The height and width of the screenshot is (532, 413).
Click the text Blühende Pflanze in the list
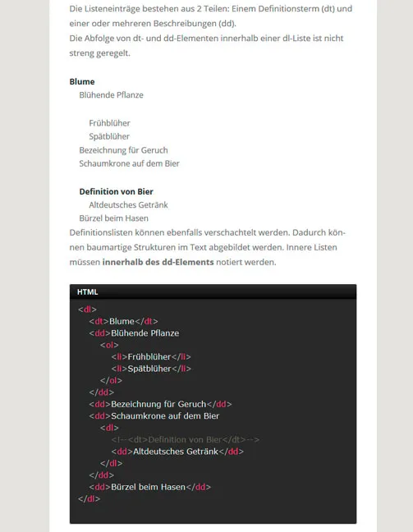click(x=112, y=95)
